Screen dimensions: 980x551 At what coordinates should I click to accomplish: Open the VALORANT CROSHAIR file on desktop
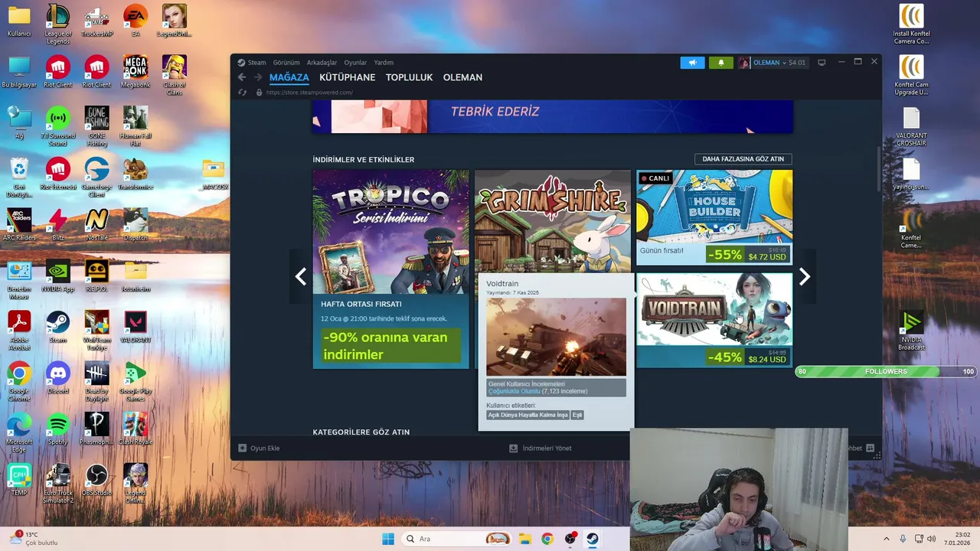tap(911, 126)
